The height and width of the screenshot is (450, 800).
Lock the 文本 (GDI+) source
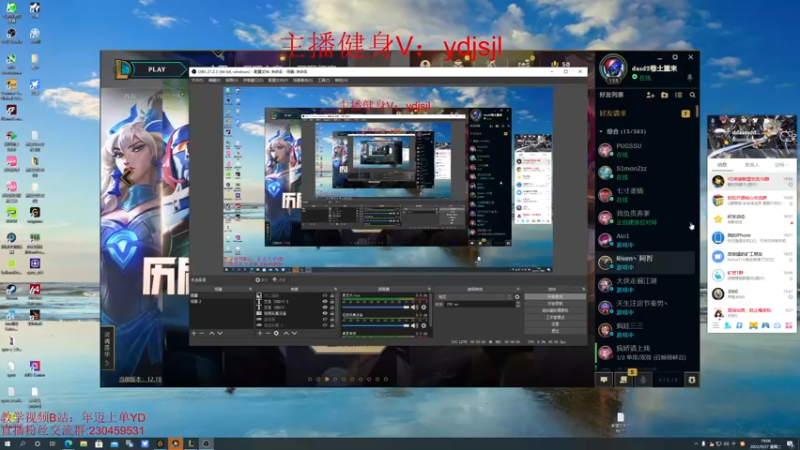332,307
